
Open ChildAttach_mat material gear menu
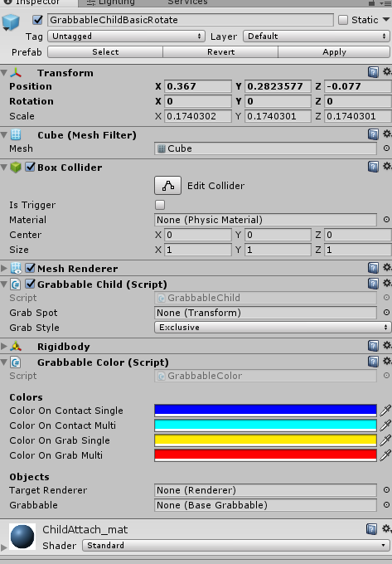pos(386,529)
